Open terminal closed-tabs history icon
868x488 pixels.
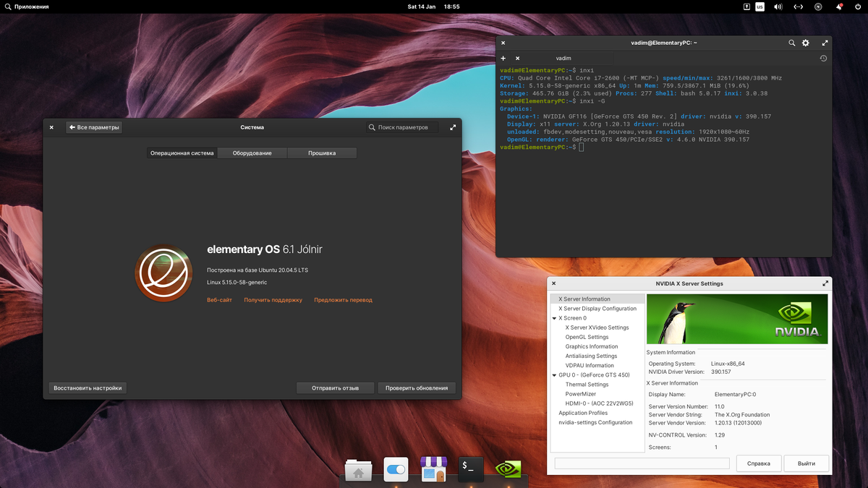pyautogui.click(x=823, y=58)
